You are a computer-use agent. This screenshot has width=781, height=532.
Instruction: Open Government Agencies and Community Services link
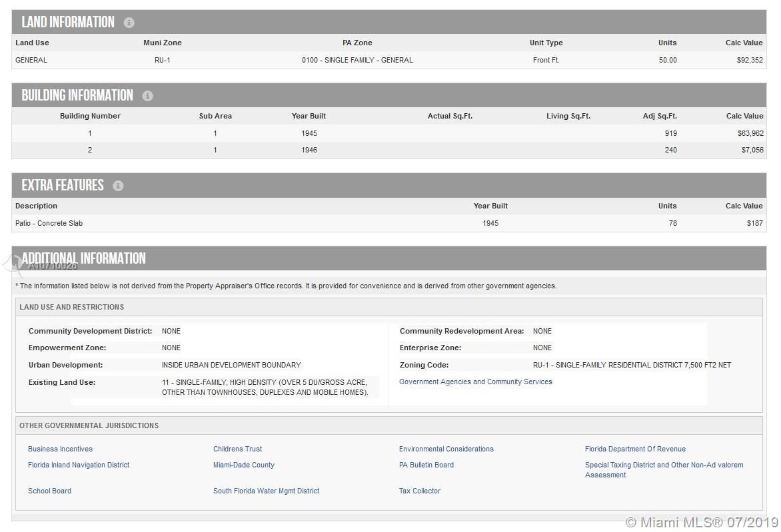click(x=475, y=382)
